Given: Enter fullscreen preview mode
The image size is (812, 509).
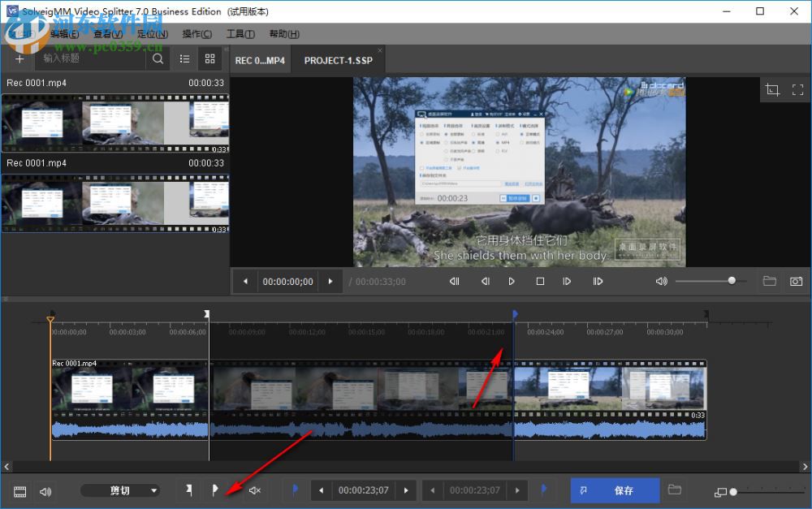Looking at the screenshot, I should click(x=798, y=89).
